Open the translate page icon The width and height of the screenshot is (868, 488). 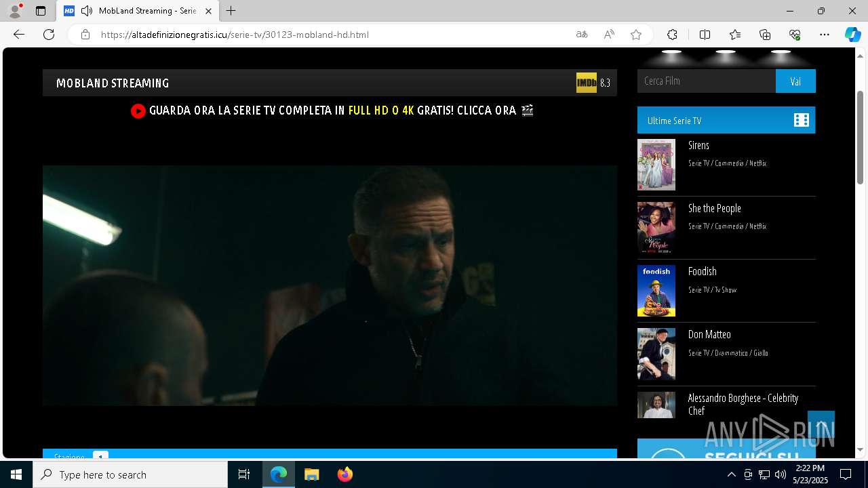[x=582, y=35]
